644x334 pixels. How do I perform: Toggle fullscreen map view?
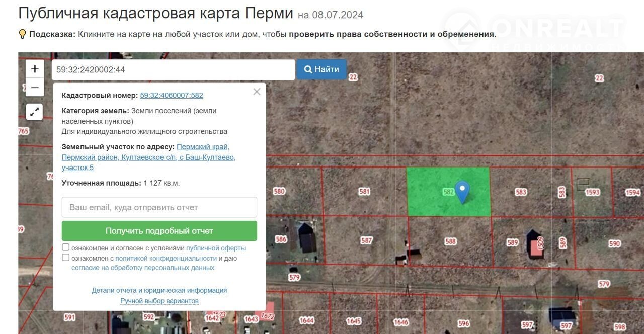[35, 112]
